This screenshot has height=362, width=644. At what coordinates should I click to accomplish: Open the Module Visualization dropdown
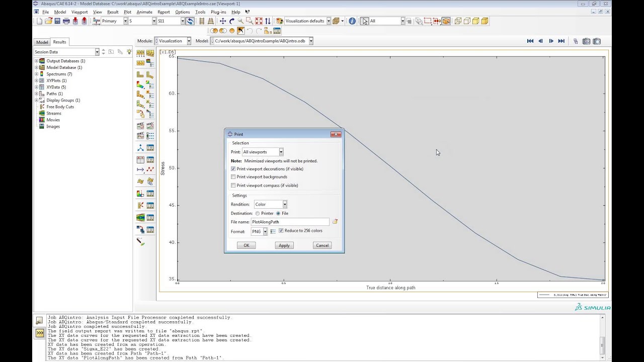pyautogui.click(x=173, y=41)
